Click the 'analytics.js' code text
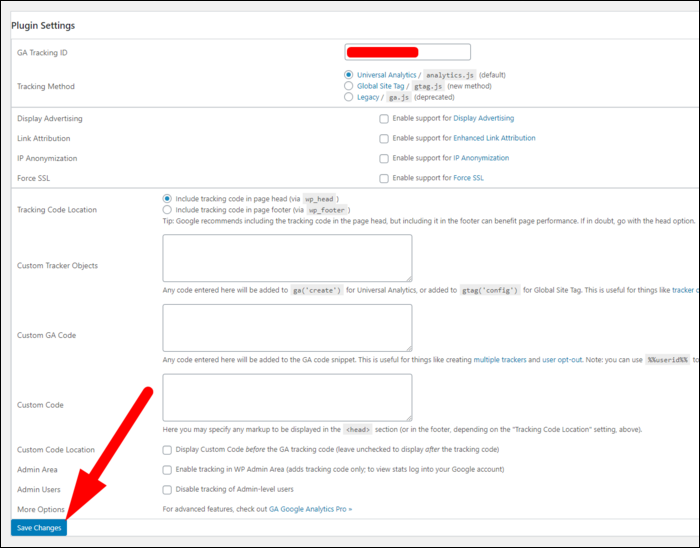Image resolution: width=700 pixels, height=548 pixels. click(450, 75)
